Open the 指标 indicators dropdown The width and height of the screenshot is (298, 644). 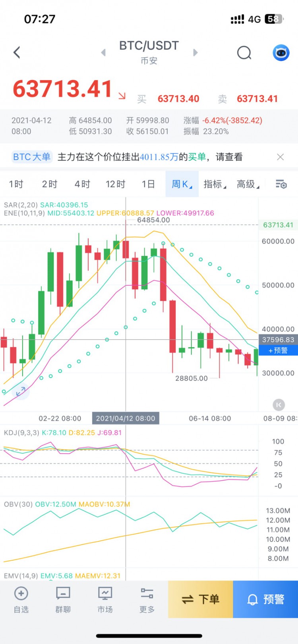(x=215, y=184)
